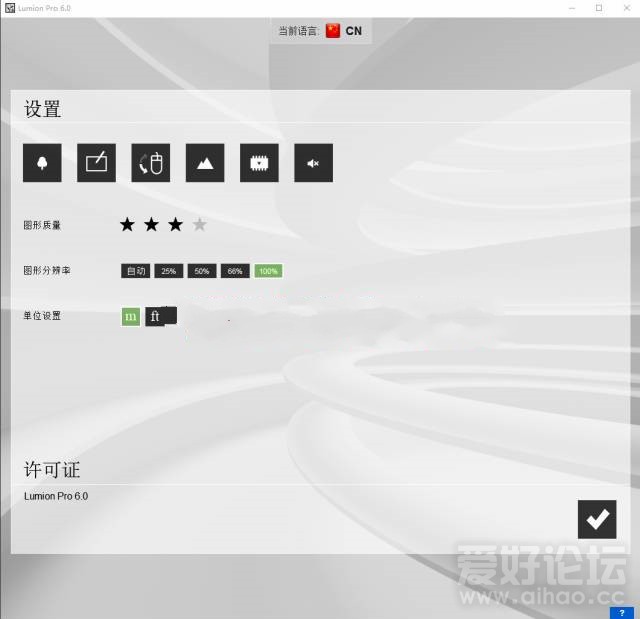Toggle the mute sound speaker icon
The height and width of the screenshot is (619, 640).
coord(313,163)
